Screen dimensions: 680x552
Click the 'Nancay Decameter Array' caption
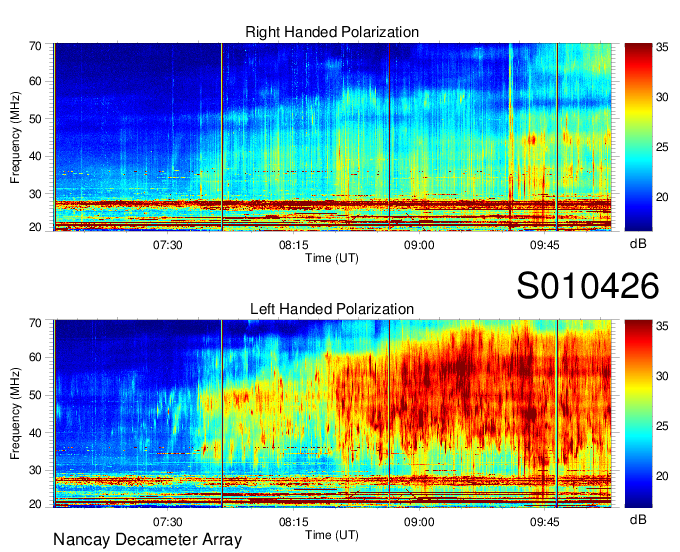click(x=147, y=540)
